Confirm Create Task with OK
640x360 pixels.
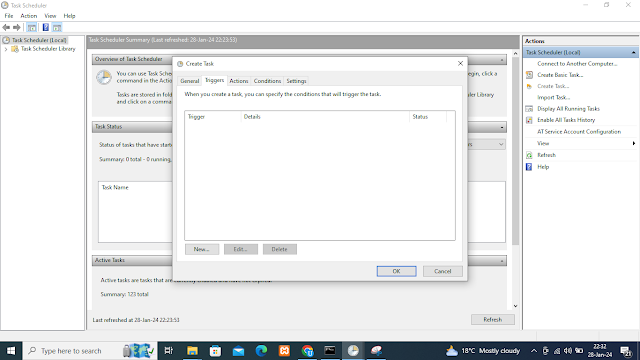coord(396,271)
